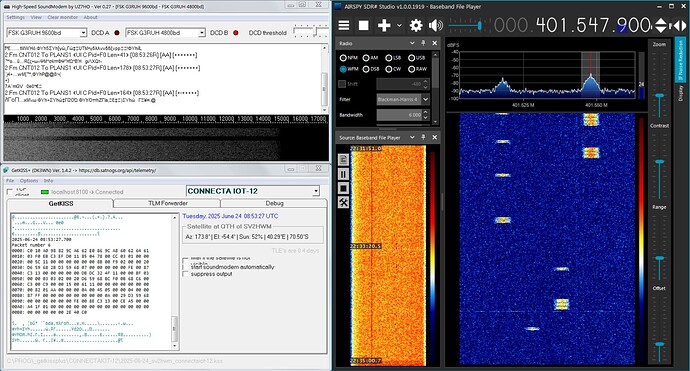
Task: Pause baseband file playback
Action: [x=344, y=174]
